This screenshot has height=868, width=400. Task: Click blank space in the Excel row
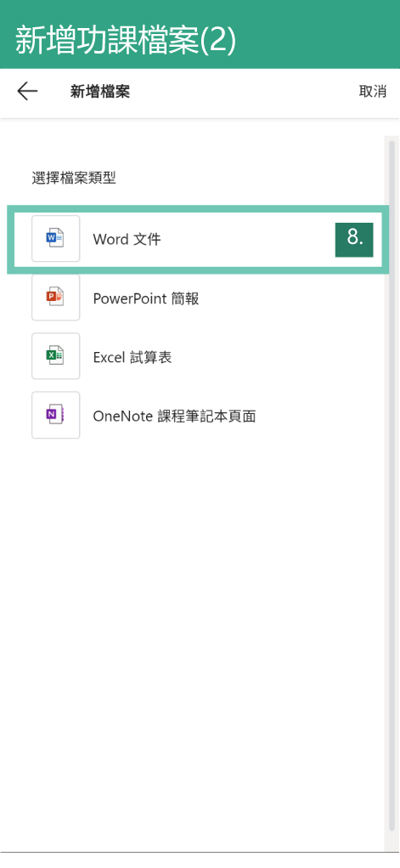pyautogui.click(x=277, y=356)
